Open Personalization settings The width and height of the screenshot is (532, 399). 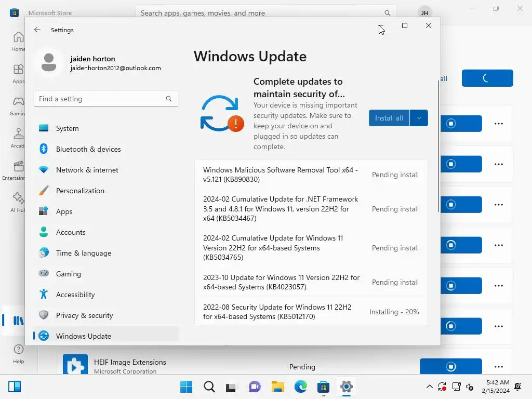pyautogui.click(x=106, y=191)
